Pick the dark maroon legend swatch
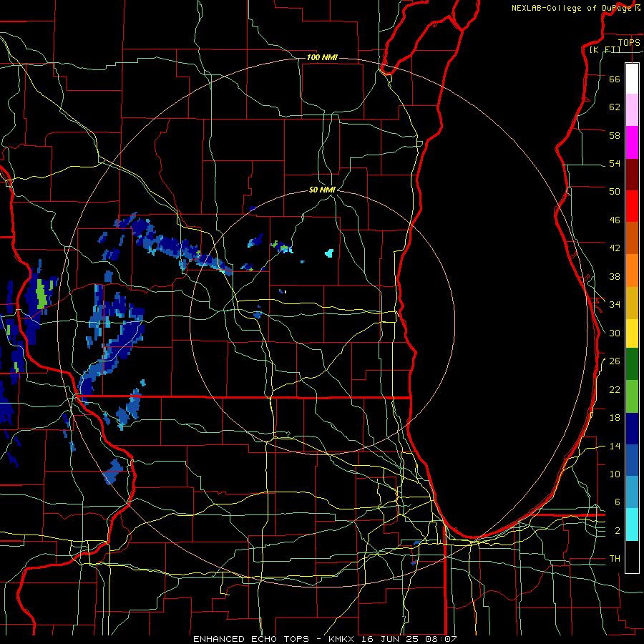The width and height of the screenshot is (644, 644). [632, 174]
